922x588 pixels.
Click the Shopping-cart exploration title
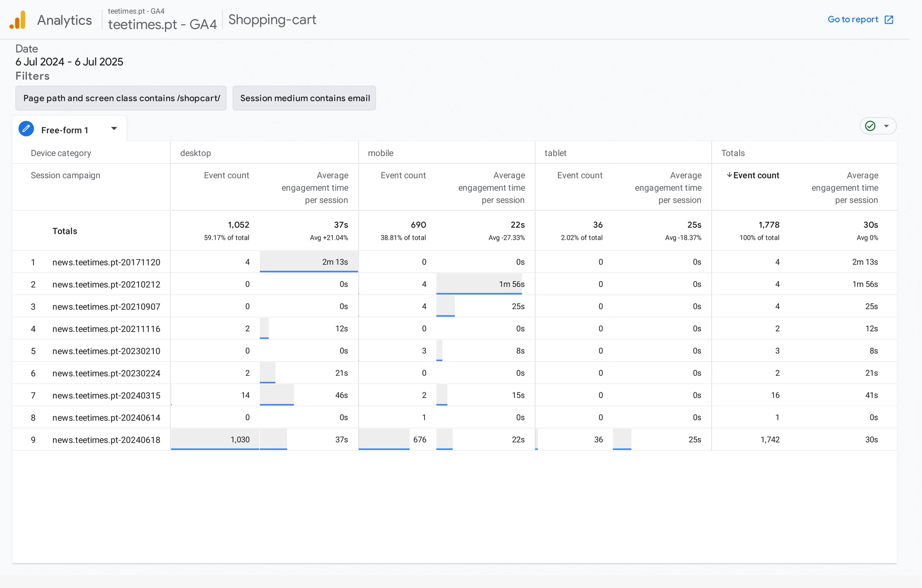272,19
